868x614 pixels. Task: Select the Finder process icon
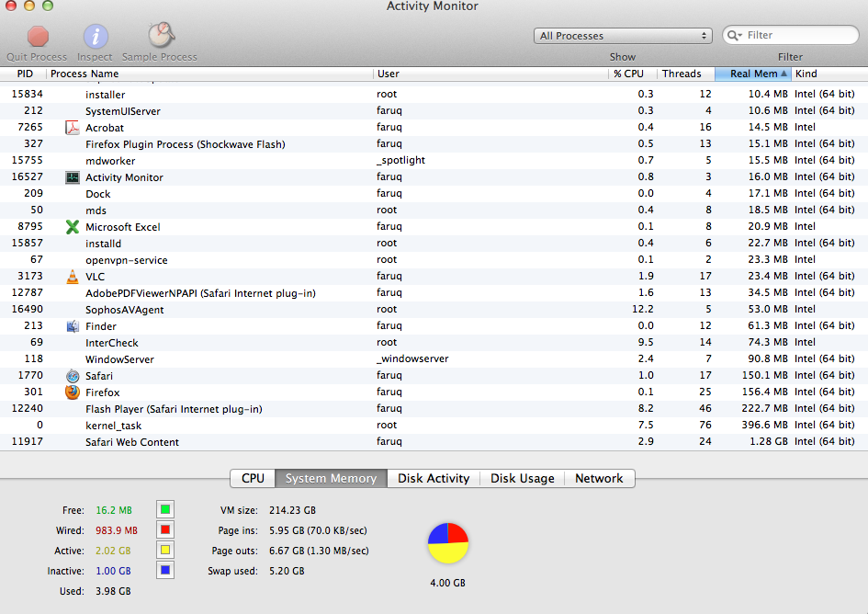73,325
